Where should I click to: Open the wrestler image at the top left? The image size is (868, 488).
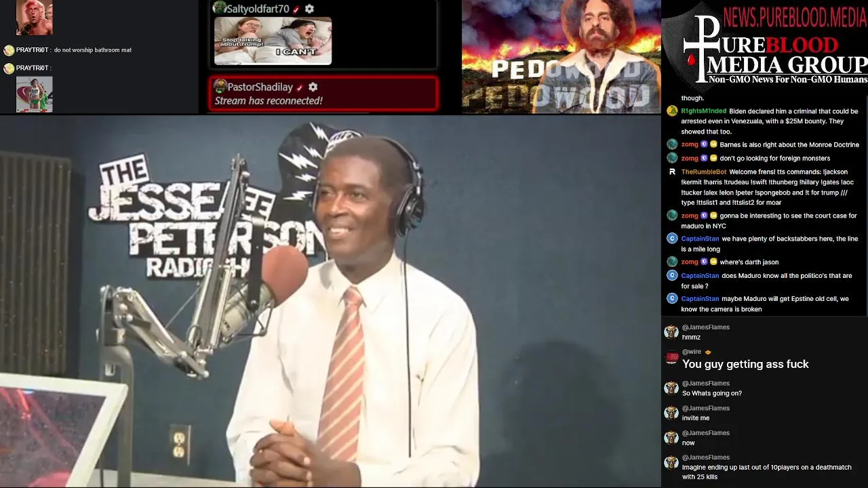tap(34, 18)
